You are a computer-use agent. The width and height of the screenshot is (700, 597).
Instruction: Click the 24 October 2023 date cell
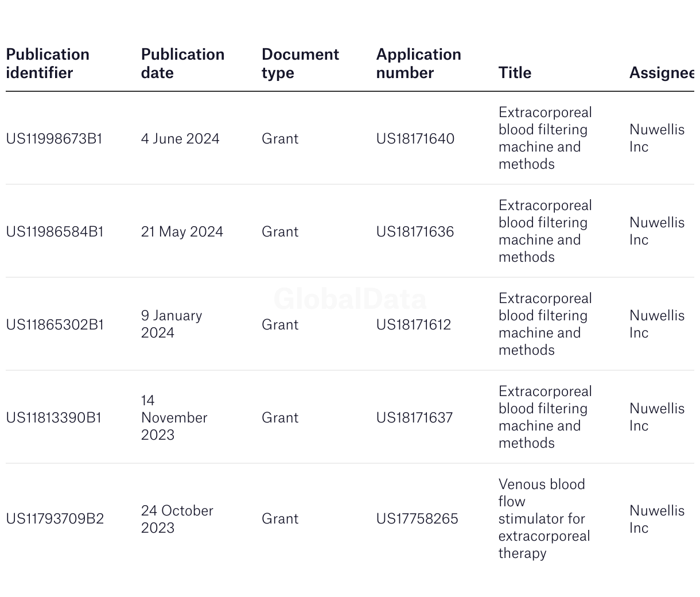177,518
